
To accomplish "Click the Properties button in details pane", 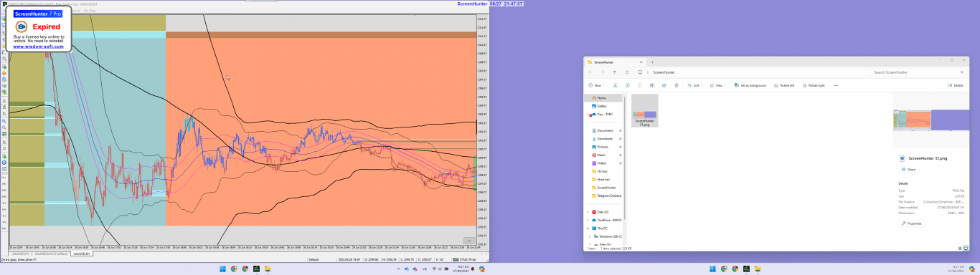I will tap(912, 223).
